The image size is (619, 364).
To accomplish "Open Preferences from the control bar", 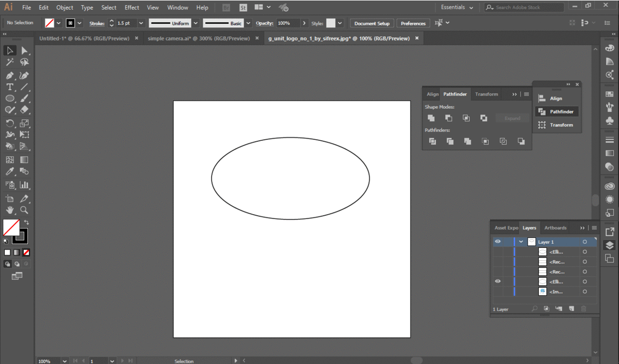I will click(x=413, y=23).
